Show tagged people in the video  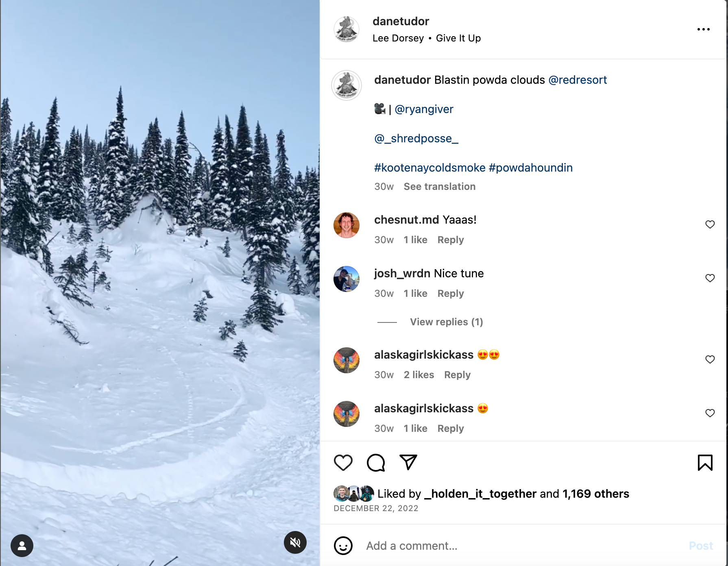pos(22,546)
